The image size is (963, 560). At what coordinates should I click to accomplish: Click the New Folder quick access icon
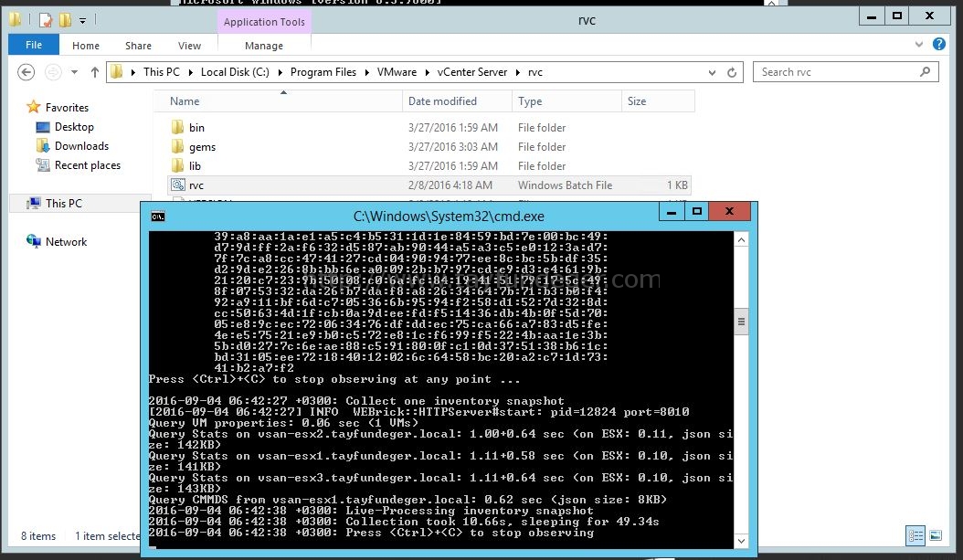(x=65, y=20)
